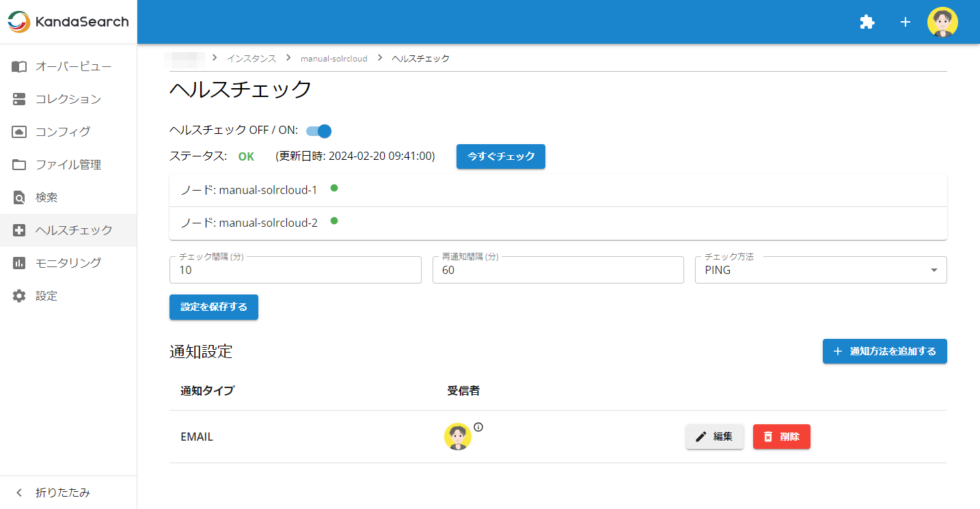Click the settings gear icon
The width and height of the screenshot is (980, 509).
point(19,296)
